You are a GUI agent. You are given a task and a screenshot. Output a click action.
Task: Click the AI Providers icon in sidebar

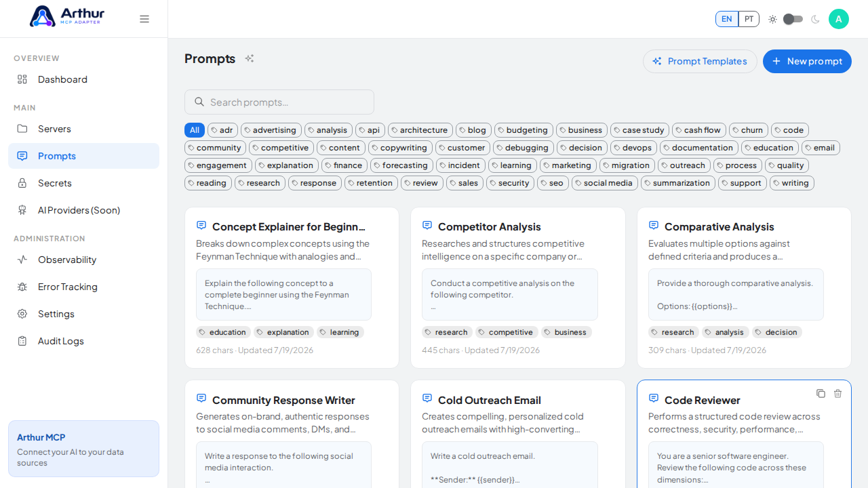click(x=22, y=210)
